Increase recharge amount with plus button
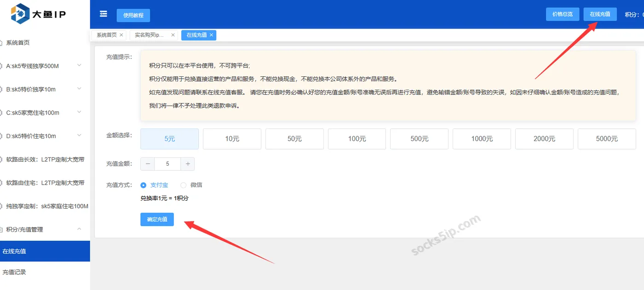The width and height of the screenshot is (644, 290). [x=188, y=164]
